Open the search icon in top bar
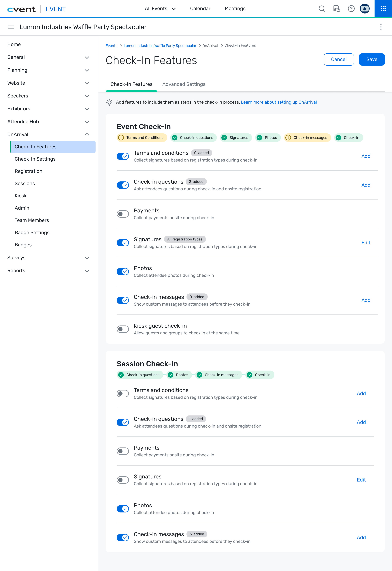The height and width of the screenshot is (571, 392). click(x=322, y=9)
